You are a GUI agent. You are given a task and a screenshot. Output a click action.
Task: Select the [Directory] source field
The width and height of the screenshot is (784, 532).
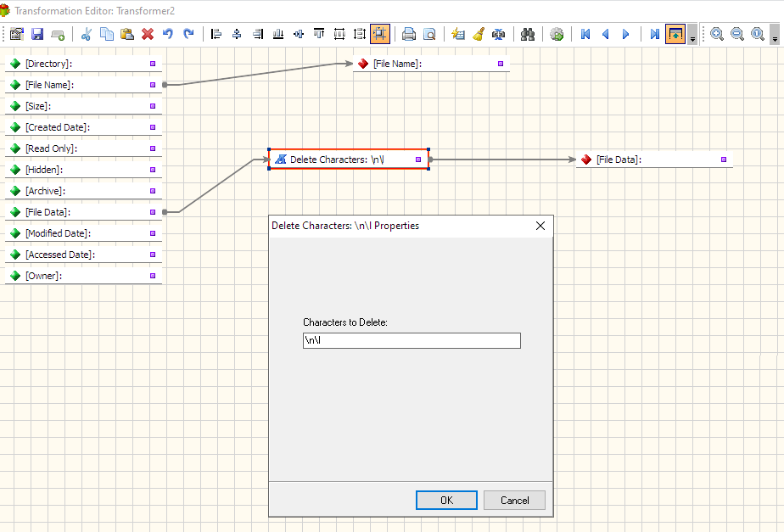83,64
